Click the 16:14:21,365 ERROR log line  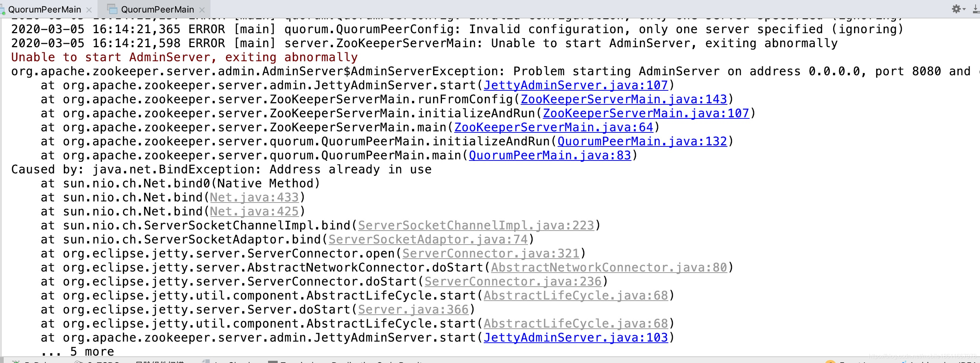[457, 29]
